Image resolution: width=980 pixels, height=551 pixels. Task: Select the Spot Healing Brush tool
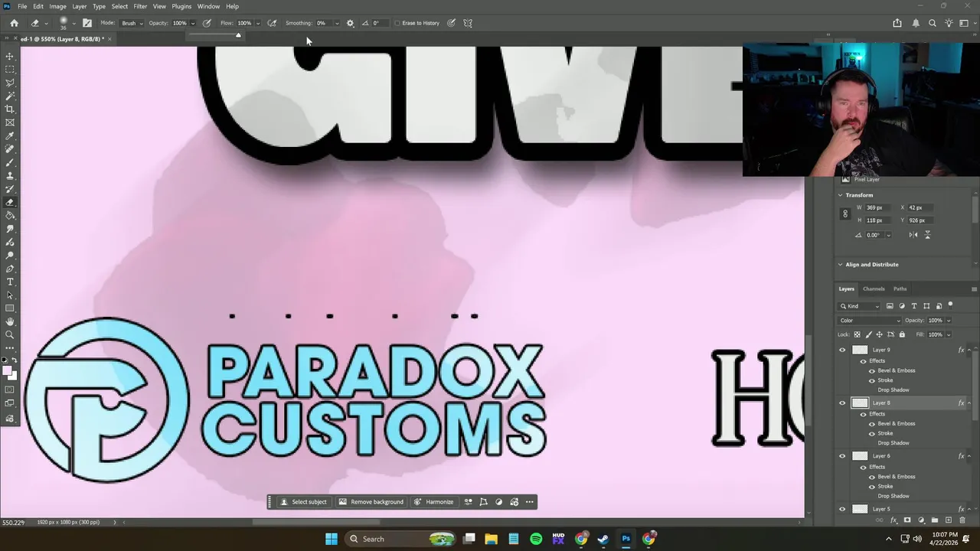10,149
